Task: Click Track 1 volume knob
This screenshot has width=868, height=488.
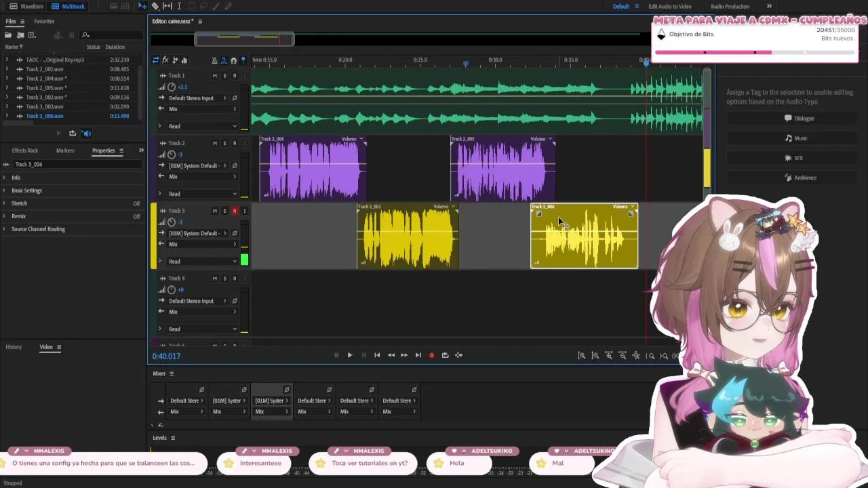Action: click(x=172, y=87)
